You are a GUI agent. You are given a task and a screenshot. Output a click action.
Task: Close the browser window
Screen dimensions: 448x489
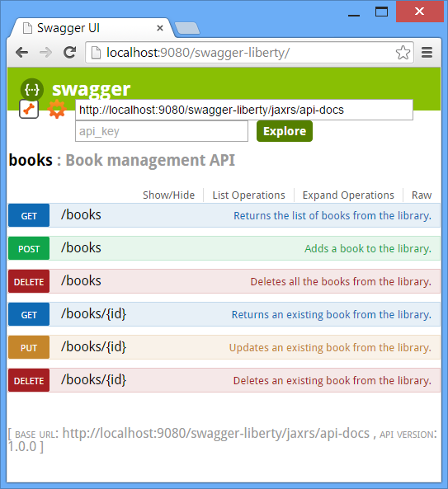coord(420,12)
